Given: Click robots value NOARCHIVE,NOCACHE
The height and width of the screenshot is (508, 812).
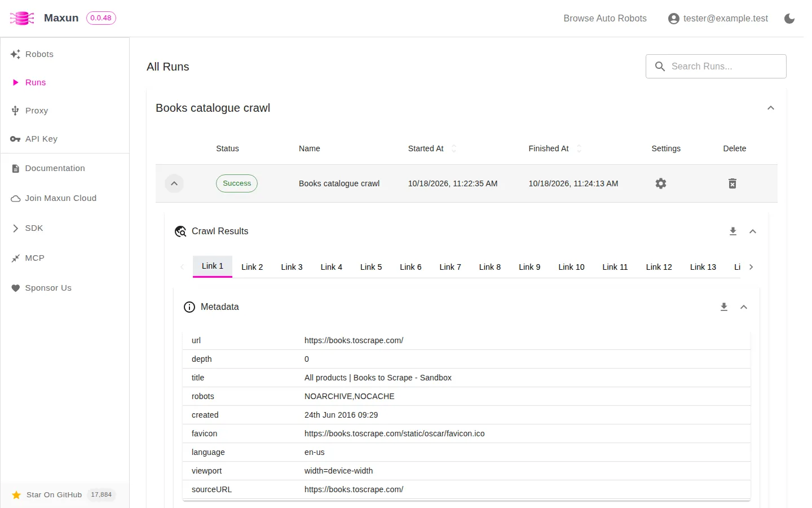Looking at the screenshot, I should tap(349, 396).
